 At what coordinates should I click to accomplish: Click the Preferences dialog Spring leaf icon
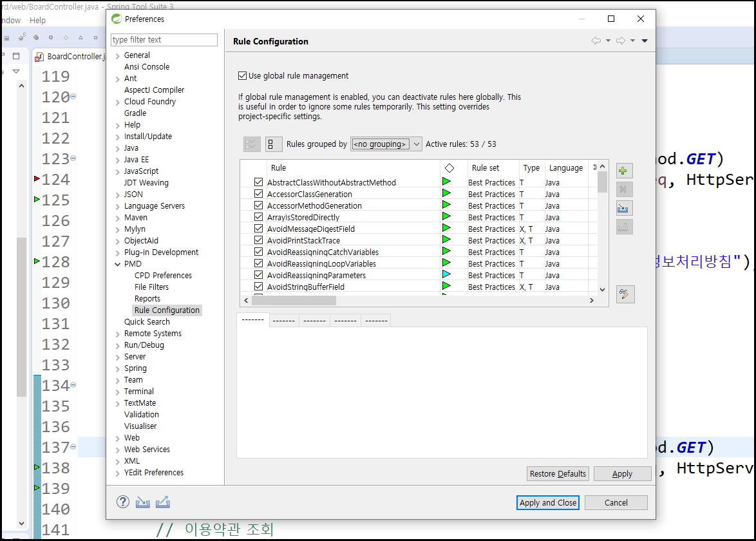tap(116, 19)
